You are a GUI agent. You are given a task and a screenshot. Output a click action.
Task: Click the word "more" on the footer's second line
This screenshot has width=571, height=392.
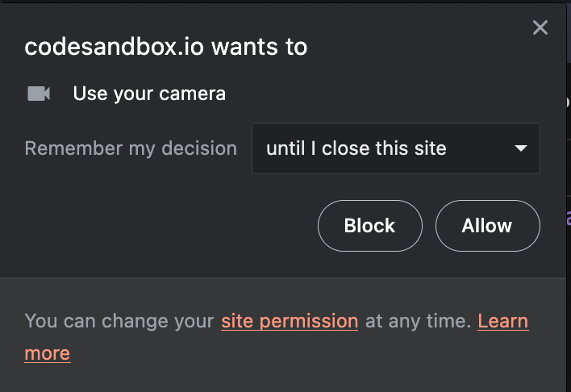(x=48, y=353)
